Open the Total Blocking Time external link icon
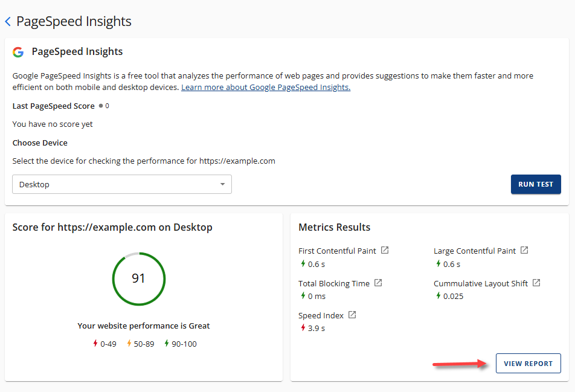 (378, 283)
